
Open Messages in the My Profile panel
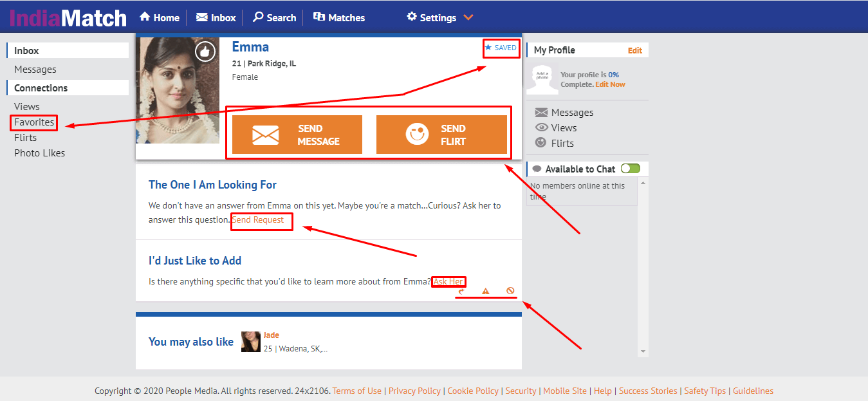tap(564, 112)
